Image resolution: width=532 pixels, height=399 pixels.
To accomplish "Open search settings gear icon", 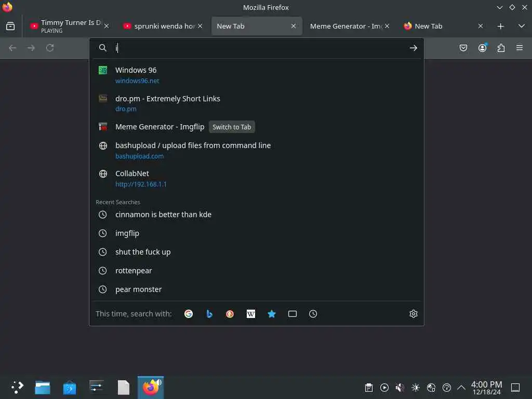I will tap(413, 314).
